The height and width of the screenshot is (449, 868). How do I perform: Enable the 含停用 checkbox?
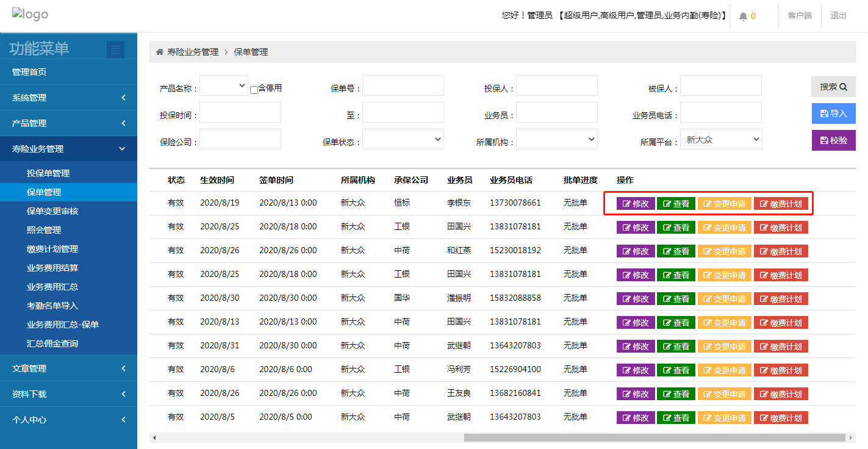pyautogui.click(x=254, y=90)
